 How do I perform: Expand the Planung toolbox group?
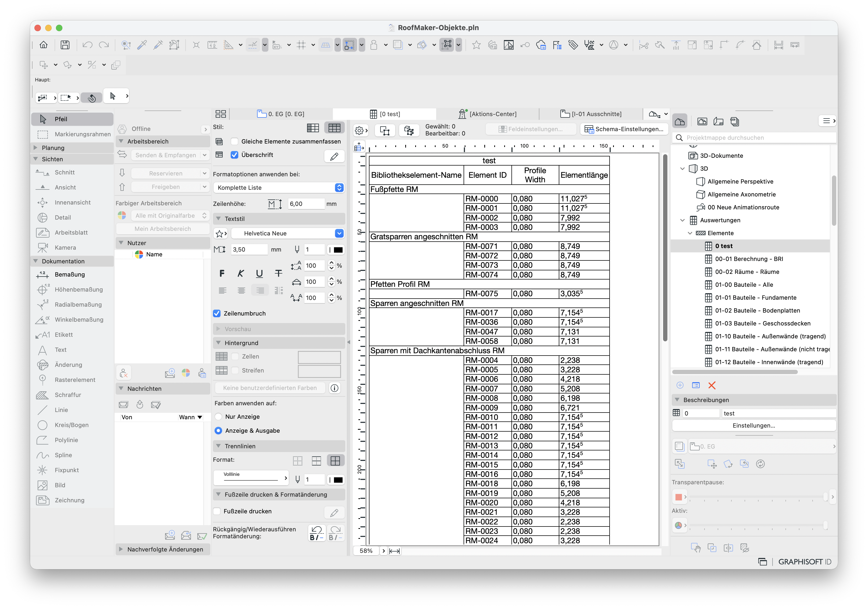coord(35,148)
